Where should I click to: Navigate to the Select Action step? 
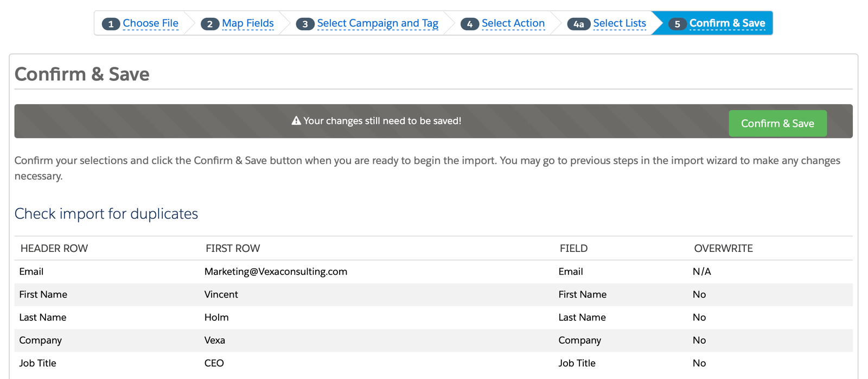tap(513, 23)
